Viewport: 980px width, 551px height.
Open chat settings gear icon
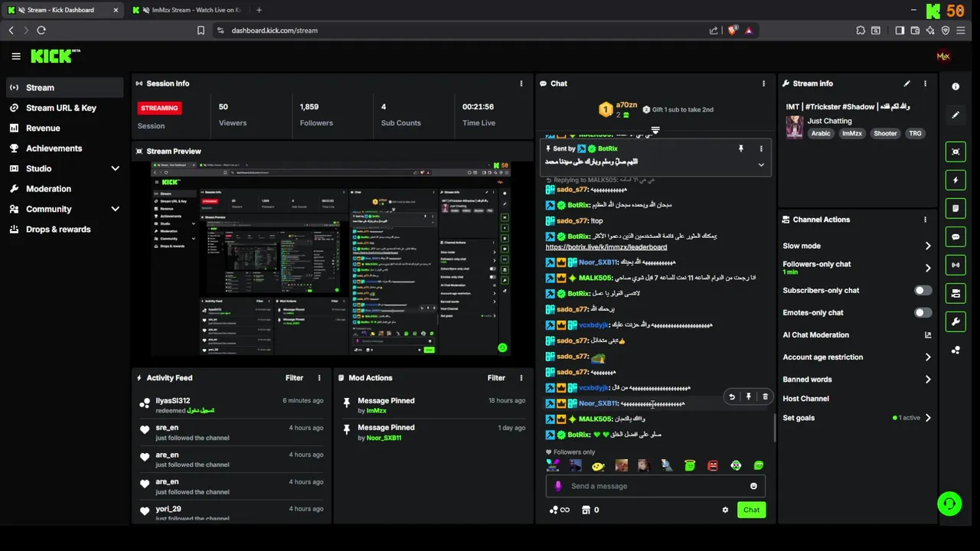coord(725,510)
